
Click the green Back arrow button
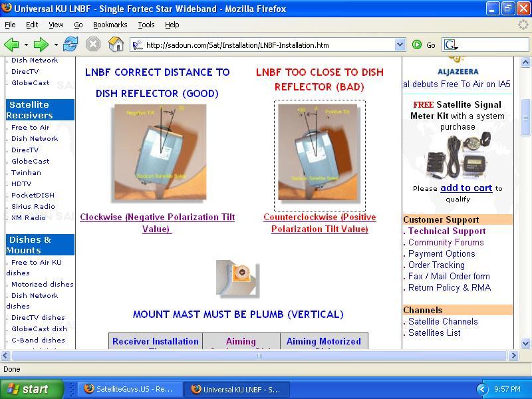coord(11,45)
